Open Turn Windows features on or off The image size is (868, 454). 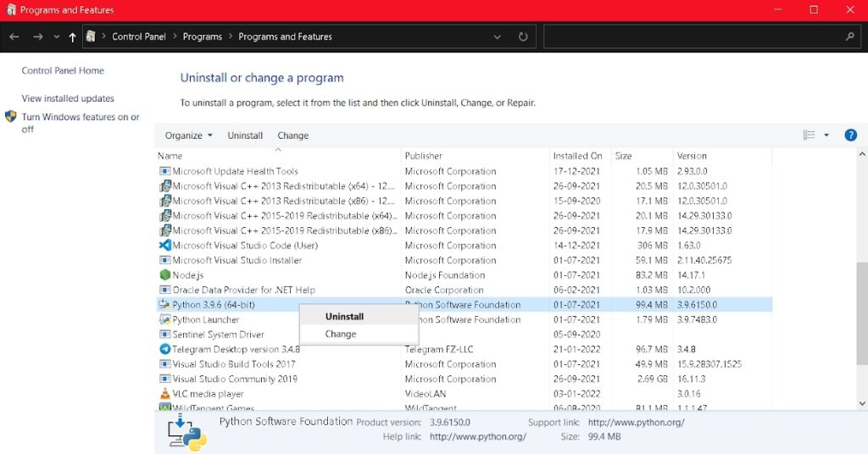click(x=81, y=123)
